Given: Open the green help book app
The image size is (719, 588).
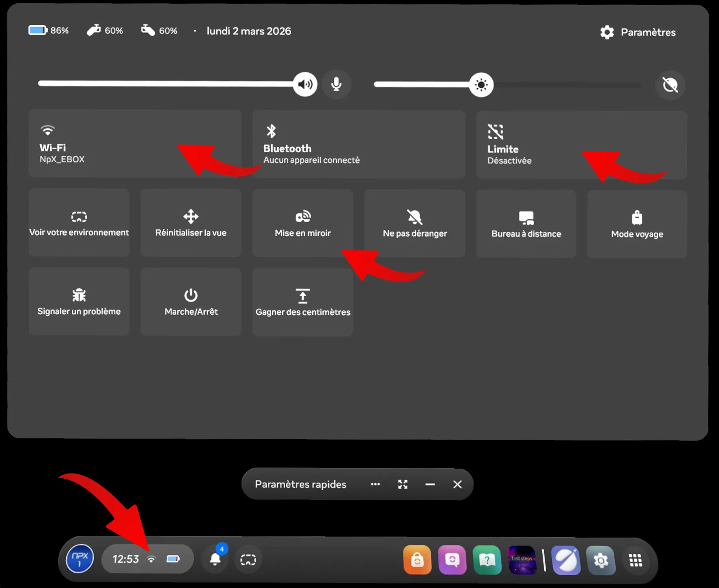Looking at the screenshot, I should click(487, 560).
